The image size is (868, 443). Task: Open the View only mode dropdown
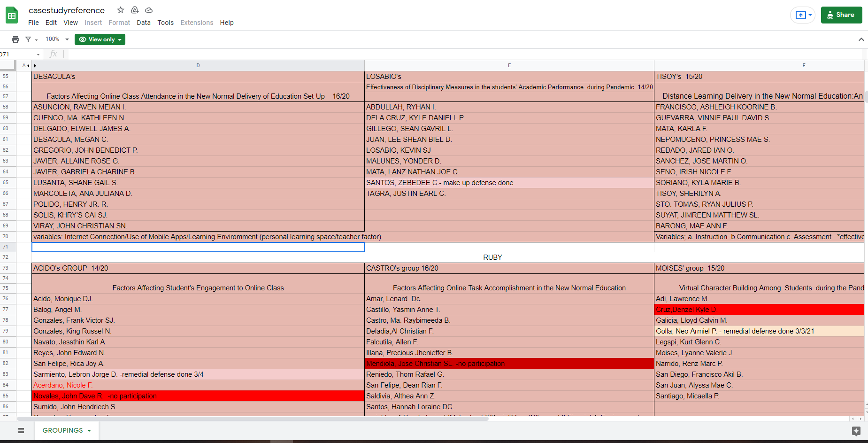click(x=100, y=39)
